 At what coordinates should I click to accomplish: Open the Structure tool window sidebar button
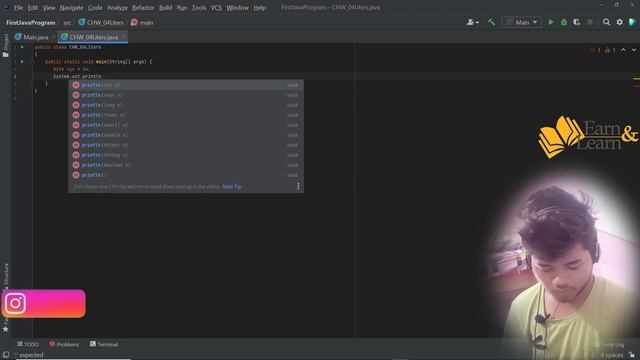tap(6, 276)
